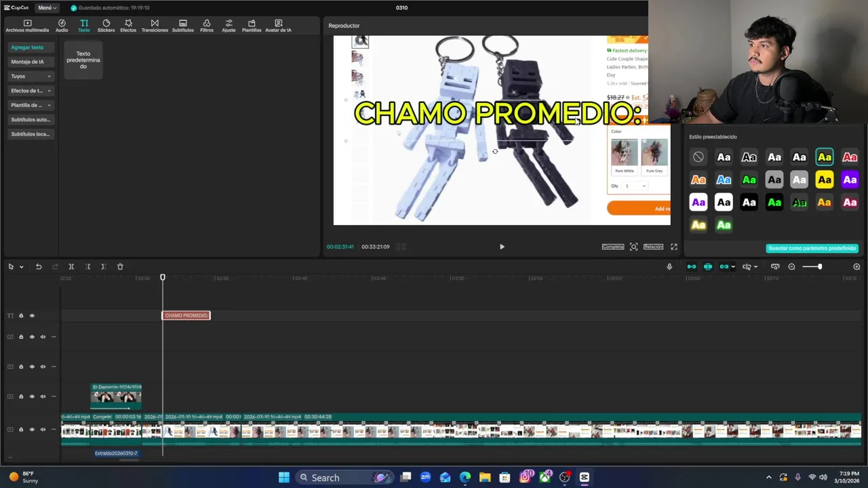Open the linkage options dropdown arrow
The image size is (868, 488).
click(x=732, y=266)
